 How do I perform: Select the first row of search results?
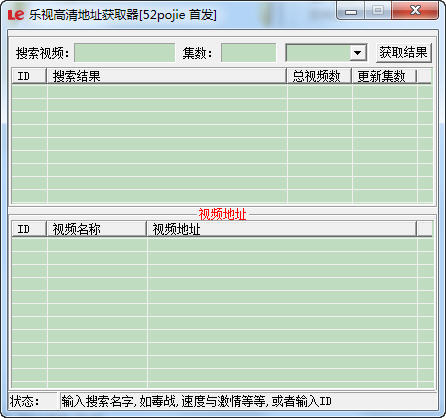222,92
